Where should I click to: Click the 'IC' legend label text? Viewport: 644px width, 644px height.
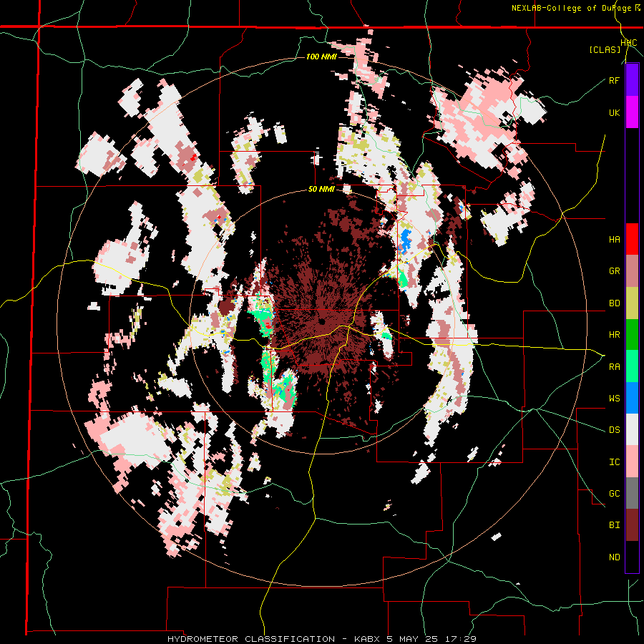point(614,462)
